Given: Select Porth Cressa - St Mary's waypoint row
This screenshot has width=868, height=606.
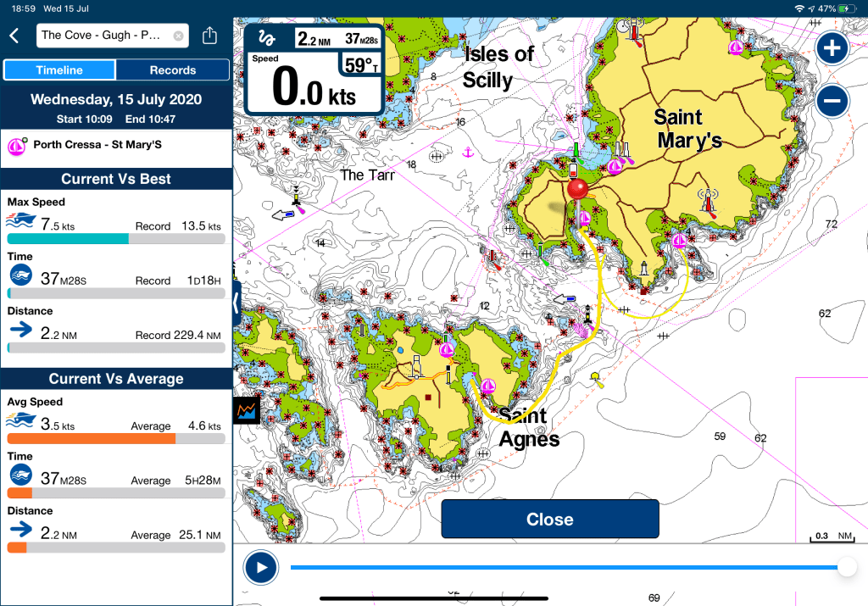Looking at the screenshot, I should [116, 146].
